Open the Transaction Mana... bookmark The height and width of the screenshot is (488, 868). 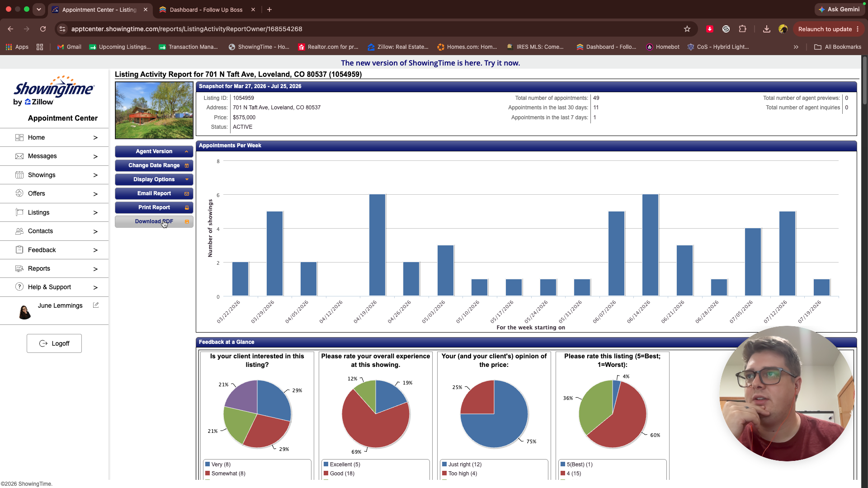[x=189, y=47]
